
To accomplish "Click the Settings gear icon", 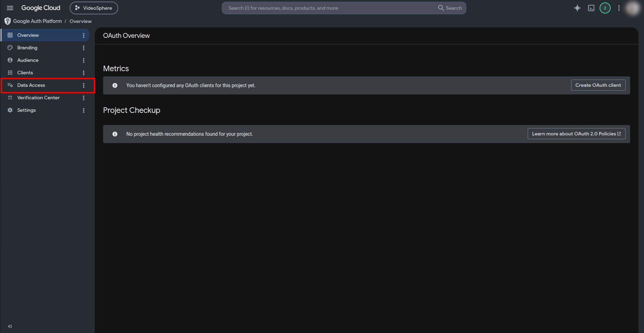I will click(x=10, y=110).
